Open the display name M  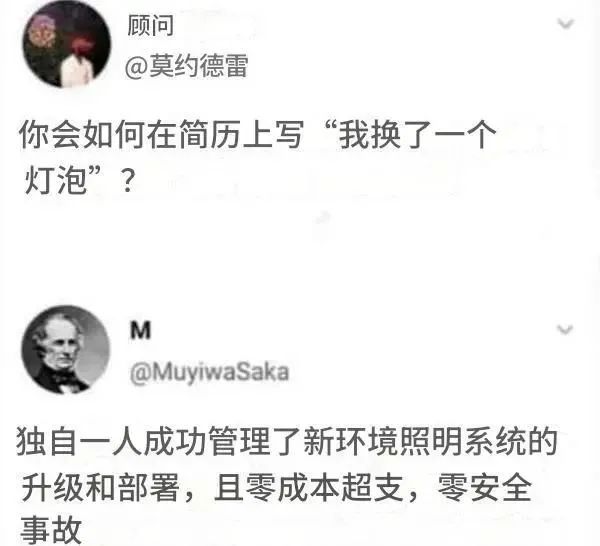coord(140,331)
